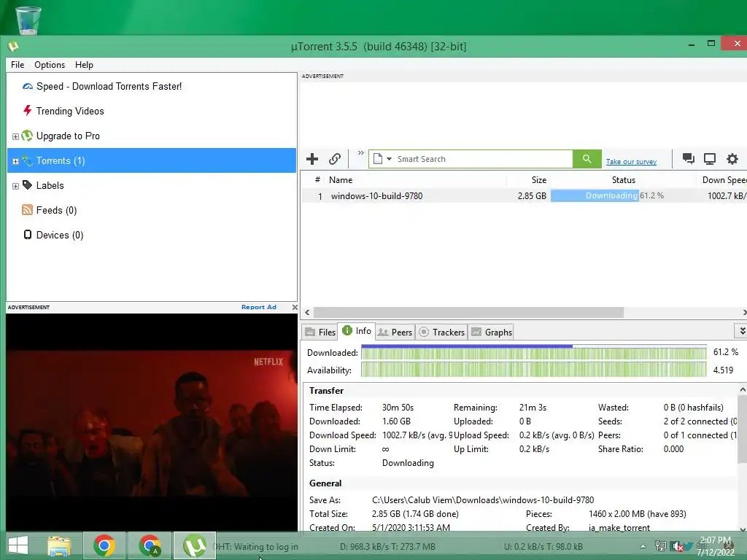This screenshot has width=747, height=560.
Task: Open the Windows Start button
Action: 18,545
